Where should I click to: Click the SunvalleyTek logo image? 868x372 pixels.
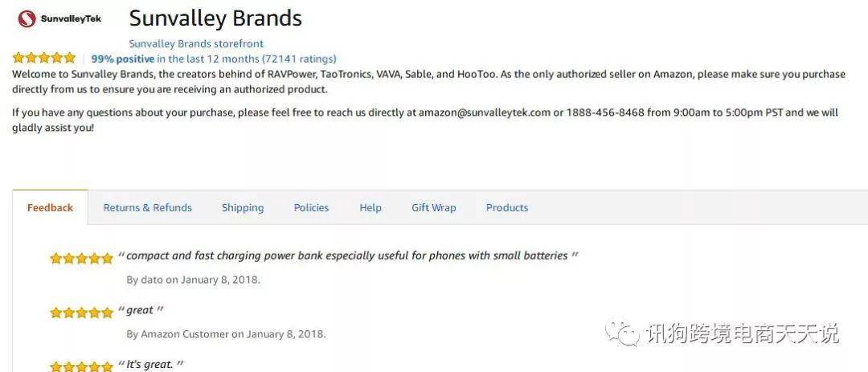click(59, 19)
